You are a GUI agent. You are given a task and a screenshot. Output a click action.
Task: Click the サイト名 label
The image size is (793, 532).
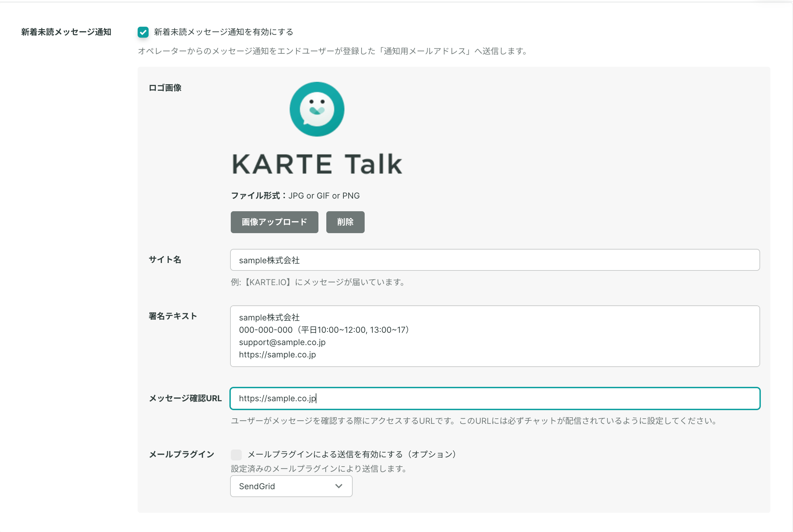(165, 260)
